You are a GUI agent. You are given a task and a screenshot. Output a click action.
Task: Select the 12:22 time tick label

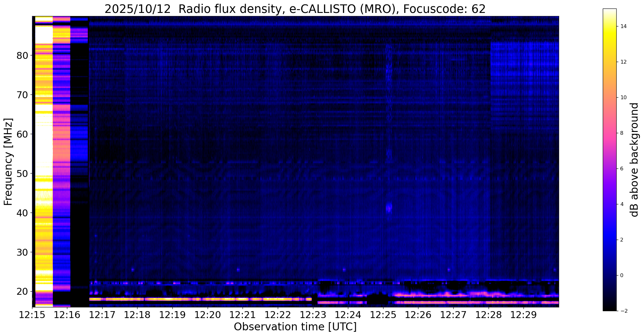[x=278, y=315]
